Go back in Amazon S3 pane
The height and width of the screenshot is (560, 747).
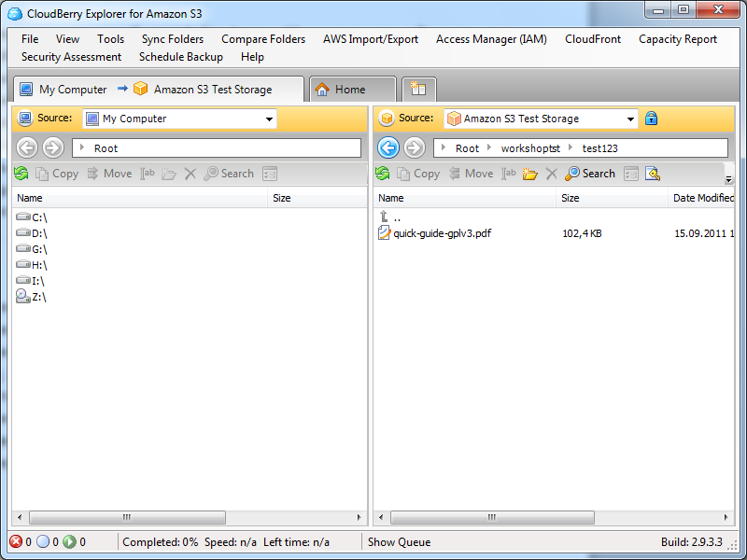pos(388,147)
